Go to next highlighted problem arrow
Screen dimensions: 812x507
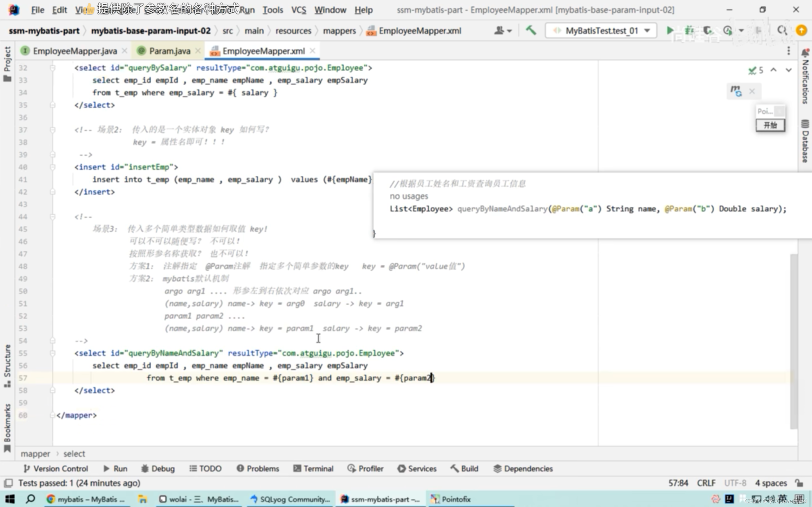pos(789,70)
